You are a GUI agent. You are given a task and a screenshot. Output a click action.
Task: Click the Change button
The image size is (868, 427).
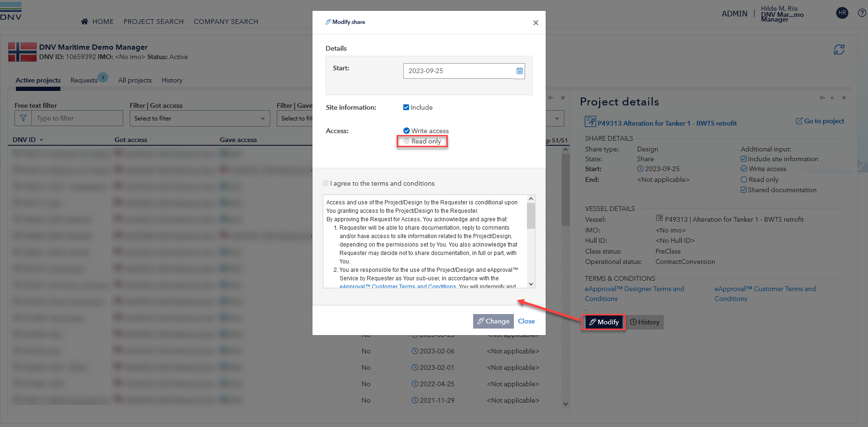[493, 321]
